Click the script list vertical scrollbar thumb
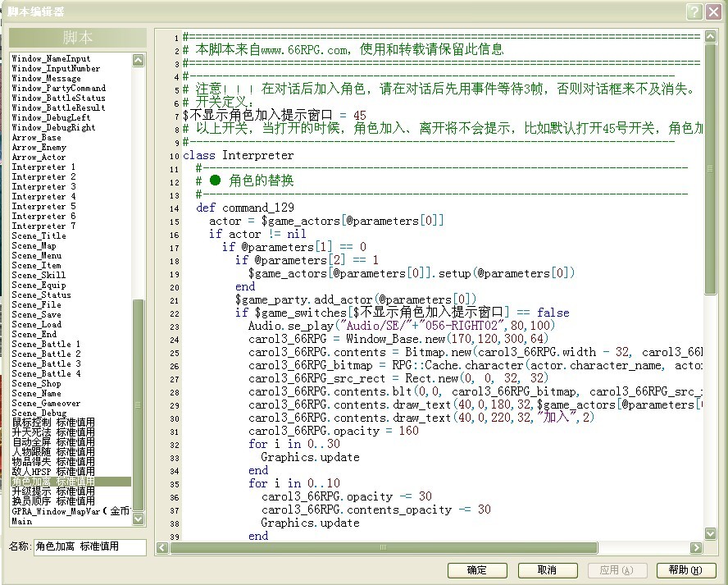The image size is (728, 585). point(139,404)
